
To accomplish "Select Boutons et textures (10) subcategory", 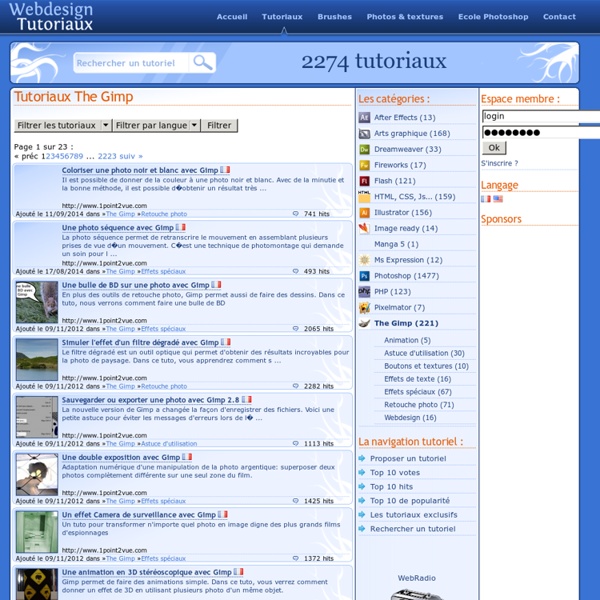I will tap(426, 366).
